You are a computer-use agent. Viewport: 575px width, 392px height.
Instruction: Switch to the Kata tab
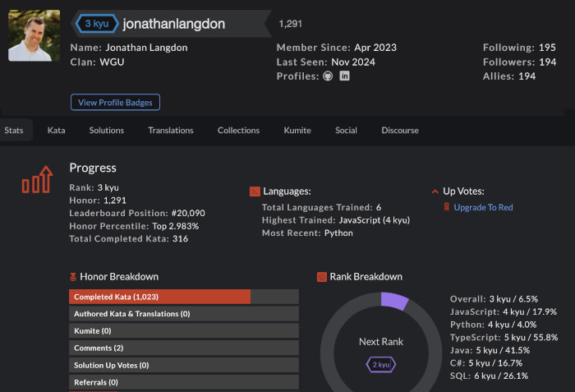[x=56, y=131]
